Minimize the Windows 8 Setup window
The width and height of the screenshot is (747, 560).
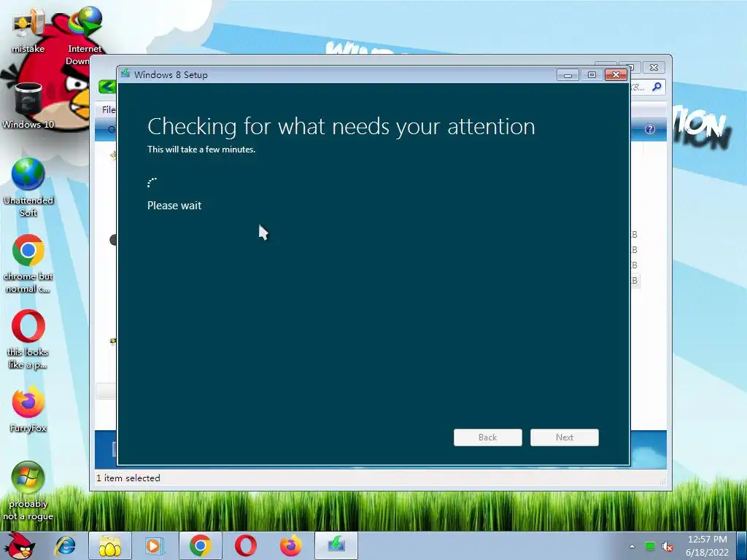[x=568, y=75]
